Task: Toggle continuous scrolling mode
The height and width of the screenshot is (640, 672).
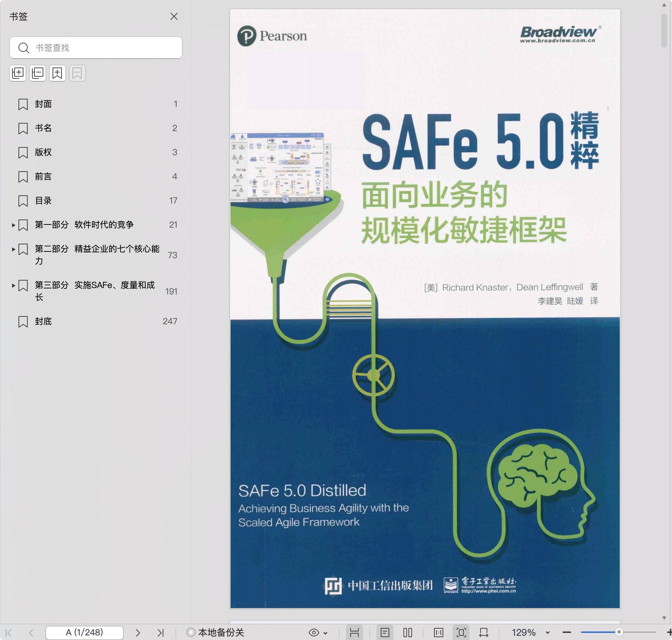Action: [354, 633]
